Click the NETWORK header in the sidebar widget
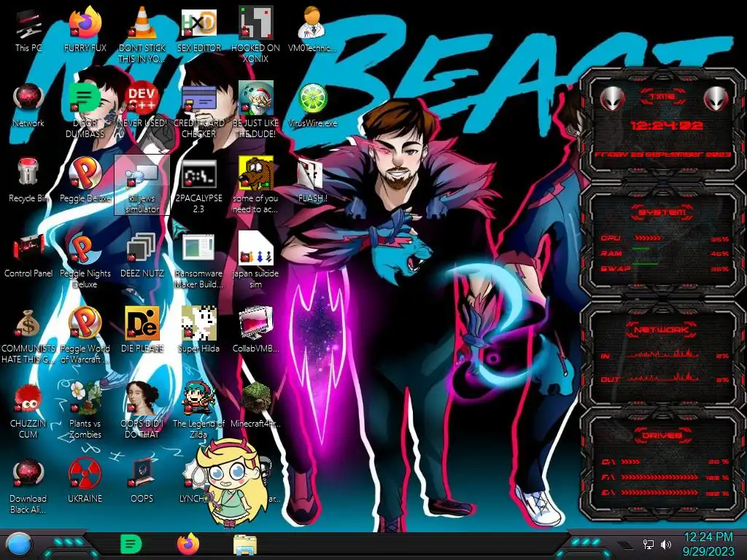This screenshot has width=747, height=560. pyautogui.click(x=661, y=329)
